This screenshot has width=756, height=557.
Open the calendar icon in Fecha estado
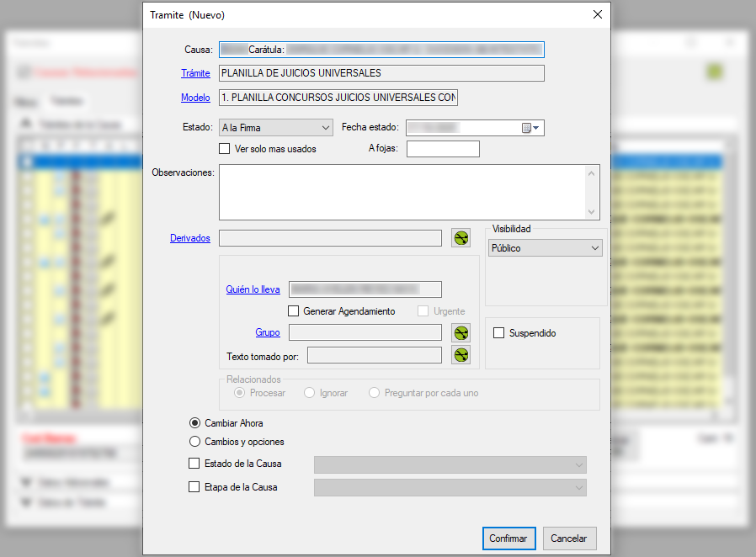(527, 128)
